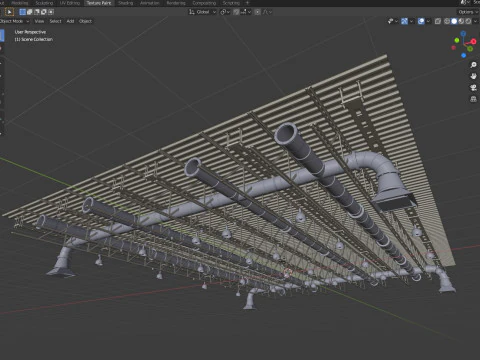Choose the new selection mode icon
Viewport: 480px width, 360px height.
[22, 12]
